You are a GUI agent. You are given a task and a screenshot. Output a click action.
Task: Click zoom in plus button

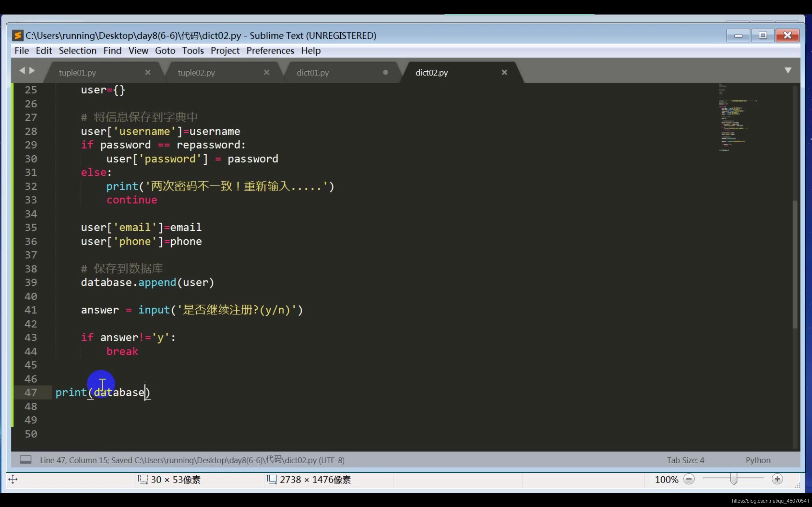[777, 479]
